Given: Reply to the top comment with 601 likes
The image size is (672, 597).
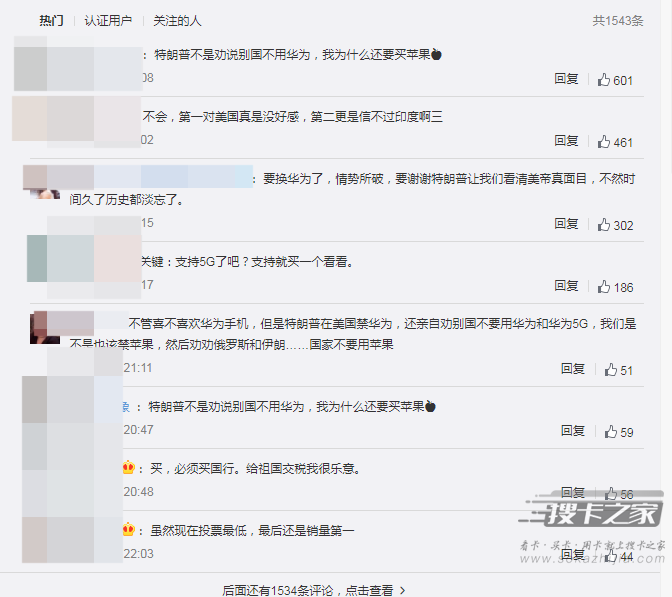Looking at the screenshot, I should [566, 79].
